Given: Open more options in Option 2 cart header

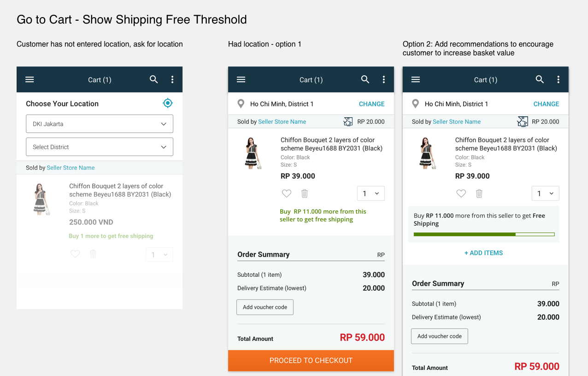Looking at the screenshot, I should 558,79.
